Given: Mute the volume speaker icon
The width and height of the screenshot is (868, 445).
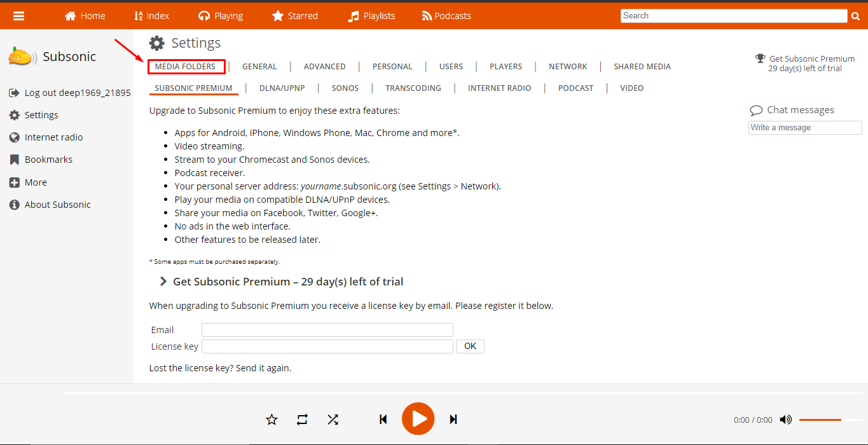Looking at the screenshot, I should coord(786,420).
